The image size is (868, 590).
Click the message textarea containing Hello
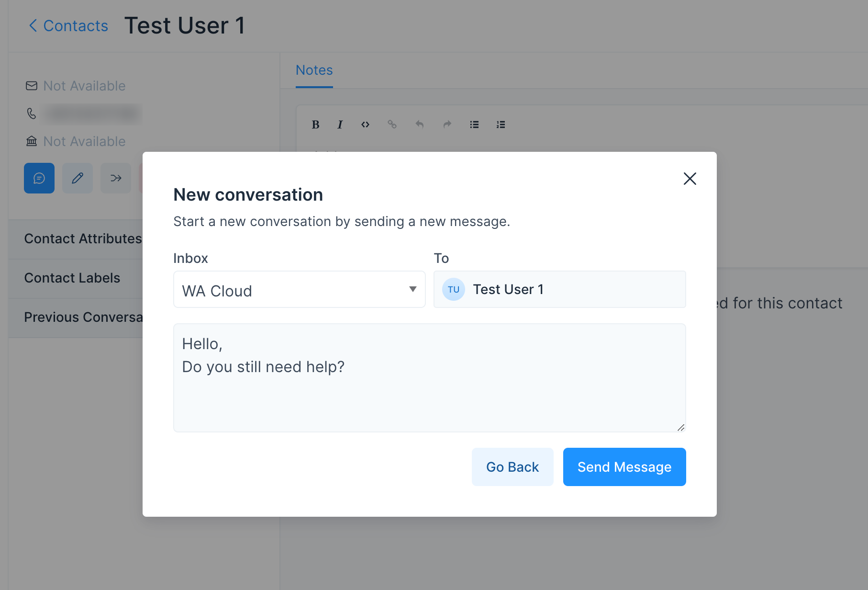429,378
